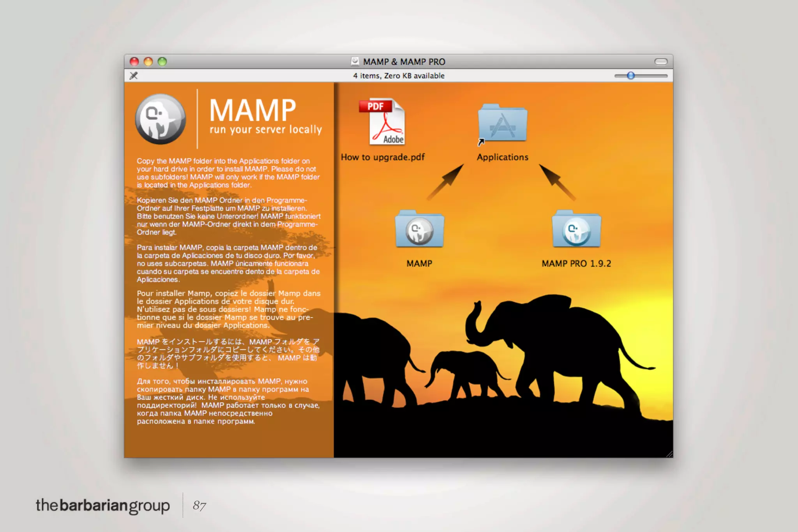The width and height of the screenshot is (798, 532).
Task: Select the MAMP PRO 1.9.2 folder icon
Action: 576,230
